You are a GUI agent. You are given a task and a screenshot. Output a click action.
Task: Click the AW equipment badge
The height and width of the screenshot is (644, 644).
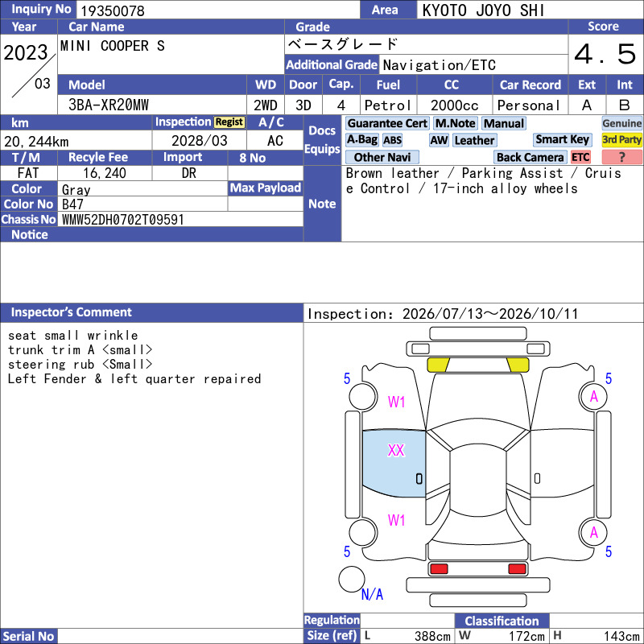click(x=439, y=140)
